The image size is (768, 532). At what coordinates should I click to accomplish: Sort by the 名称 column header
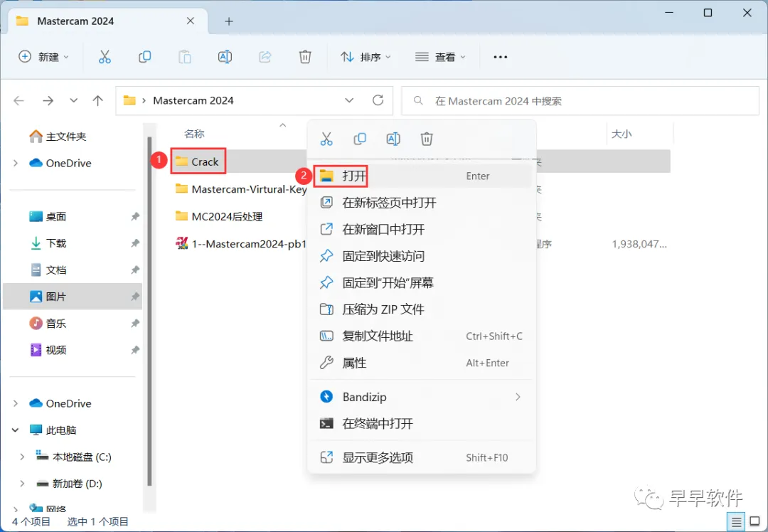click(194, 134)
